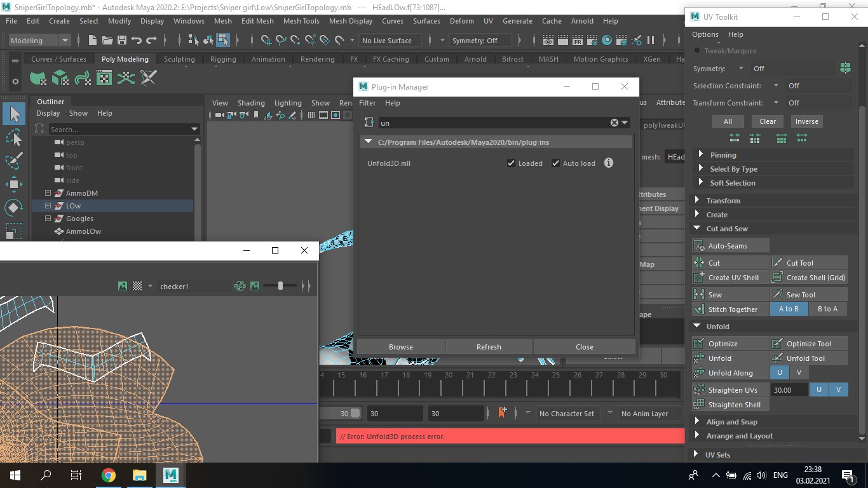Click the Cut Tool button
Viewport: 868px width, 488px height.
(808, 263)
